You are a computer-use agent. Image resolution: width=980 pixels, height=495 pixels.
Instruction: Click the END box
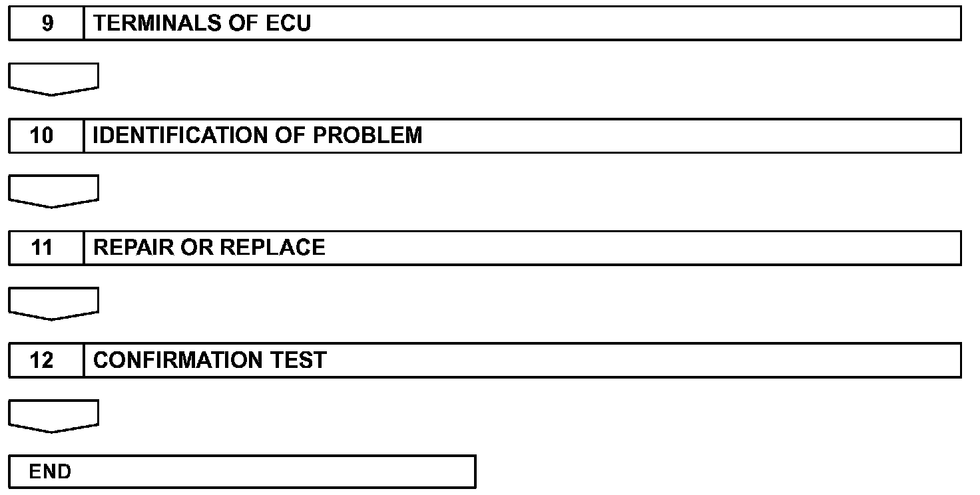pos(242,472)
